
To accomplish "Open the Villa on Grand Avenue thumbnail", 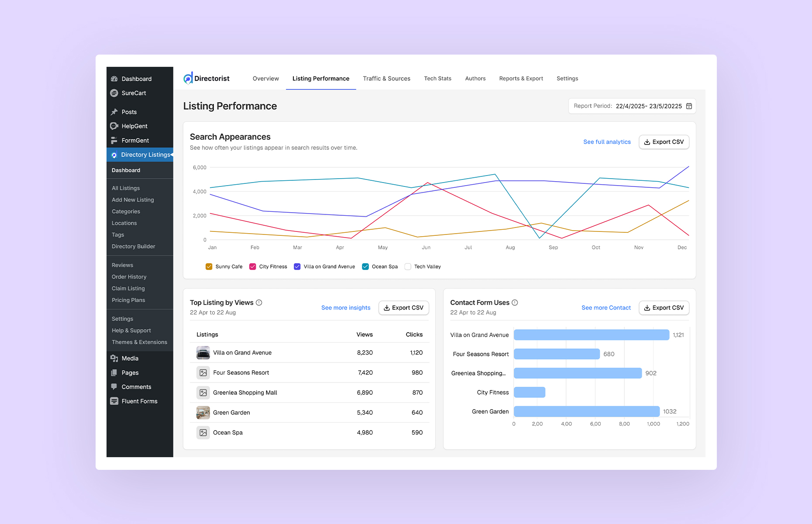I will click(x=203, y=352).
